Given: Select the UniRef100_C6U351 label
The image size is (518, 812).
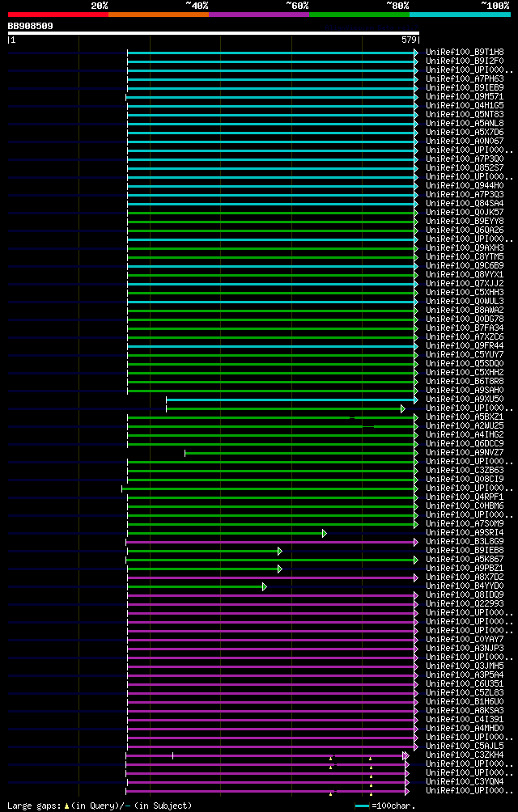Looking at the screenshot, I should 465,683.
